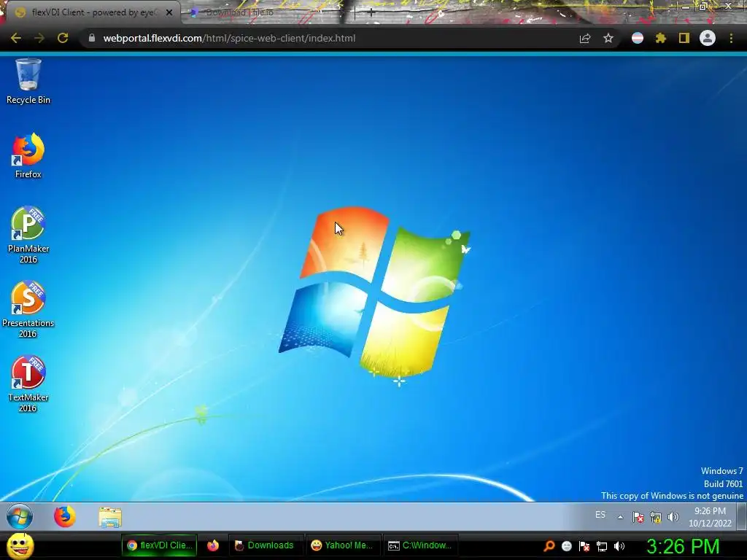The width and height of the screenshot is (747, 560).
Task: Click the Show desktop strip in remote taskbar
Action: (742, 517)
